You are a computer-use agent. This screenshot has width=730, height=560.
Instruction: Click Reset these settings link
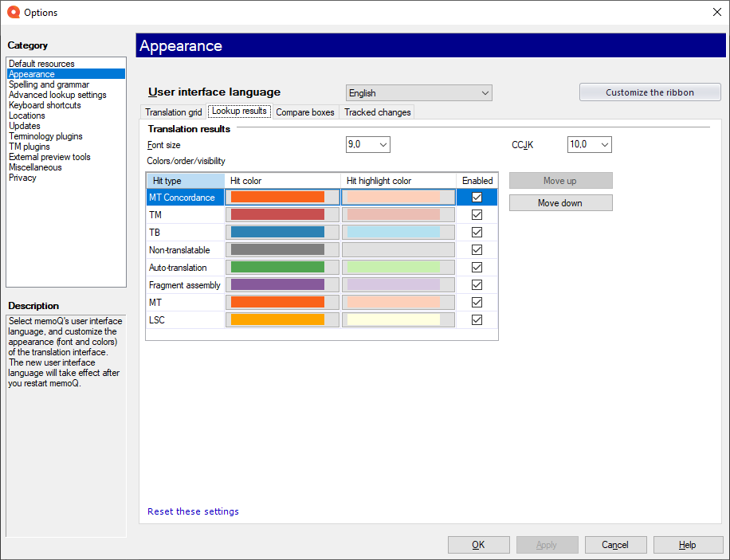point(193,511)
